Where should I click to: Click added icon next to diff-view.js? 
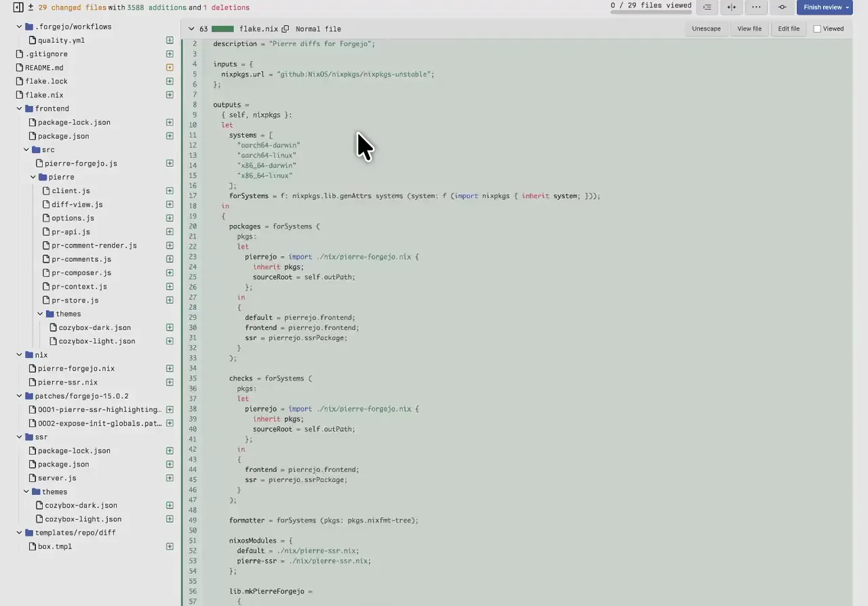[170, 205]
